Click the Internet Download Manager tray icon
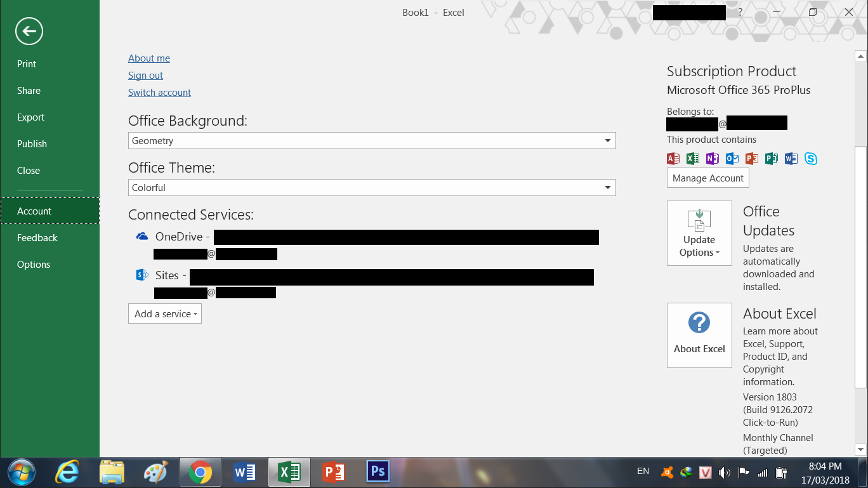 point(686,472)
